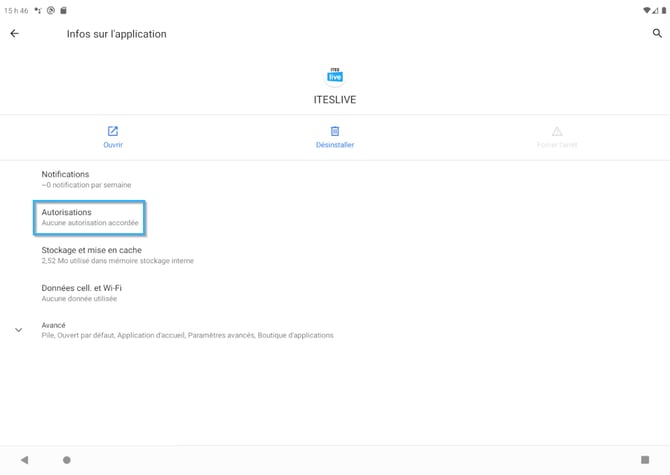Click the Infos sur l'application title

[117, 34]
